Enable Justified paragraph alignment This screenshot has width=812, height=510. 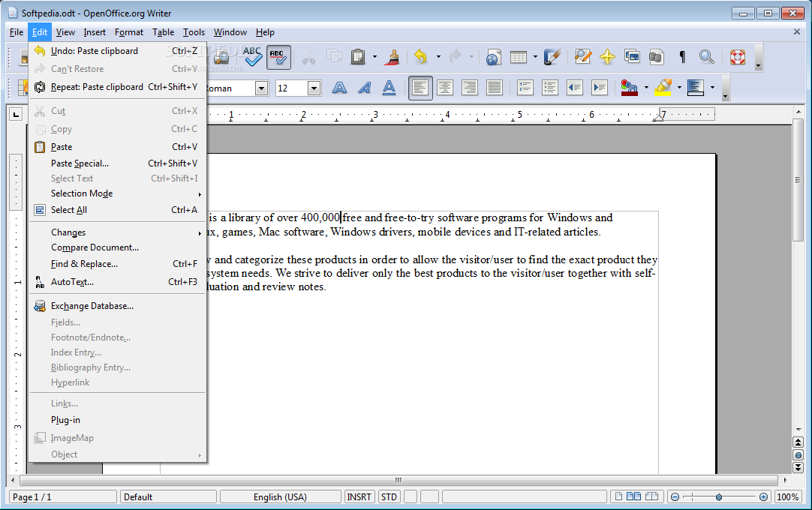pyautogui.click(x=495, y=88)
